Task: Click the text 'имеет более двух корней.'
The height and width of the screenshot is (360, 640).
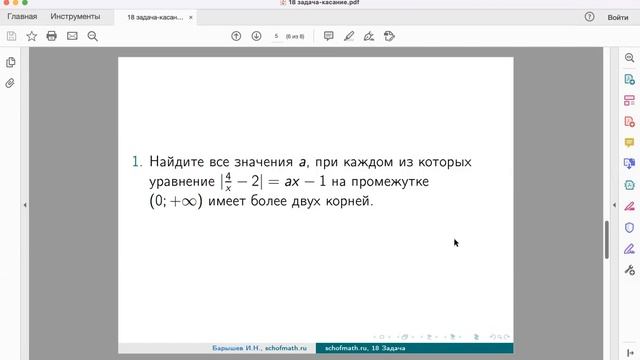Action: coord(291,201)
